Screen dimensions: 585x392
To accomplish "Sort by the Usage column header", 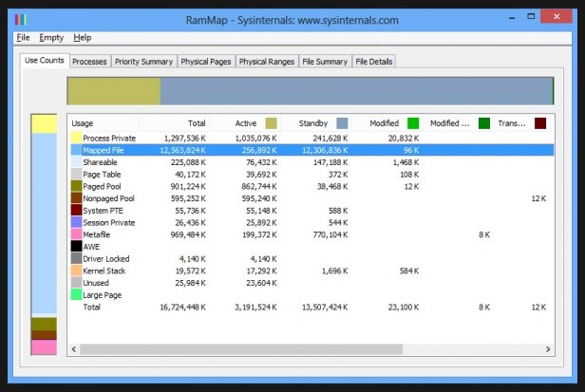I will point(104,123).
